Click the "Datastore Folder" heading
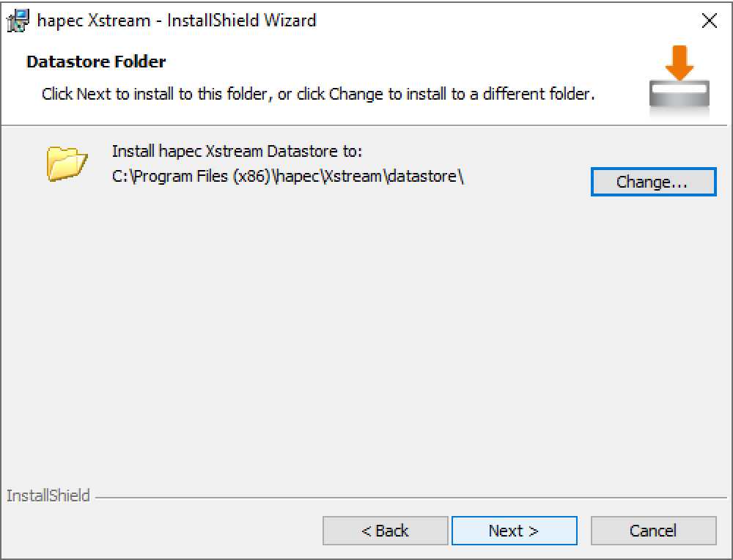 pos(96,62)
